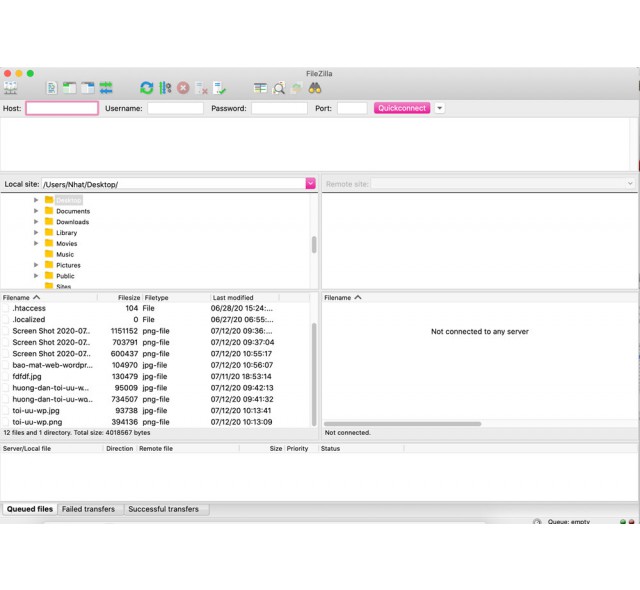Click Reconnect to last server icon
The image size is (640, 590).
(x=220, y=88)
